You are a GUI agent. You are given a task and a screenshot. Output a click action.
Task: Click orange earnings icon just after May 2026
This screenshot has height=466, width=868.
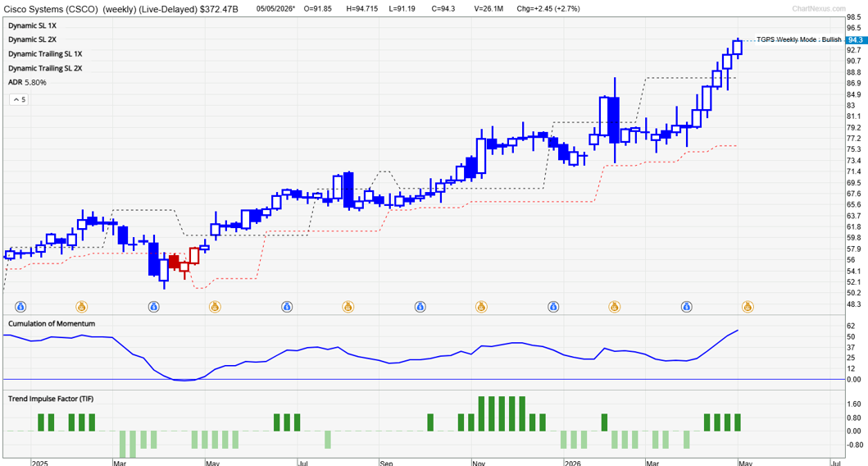[x=748, y=306]
